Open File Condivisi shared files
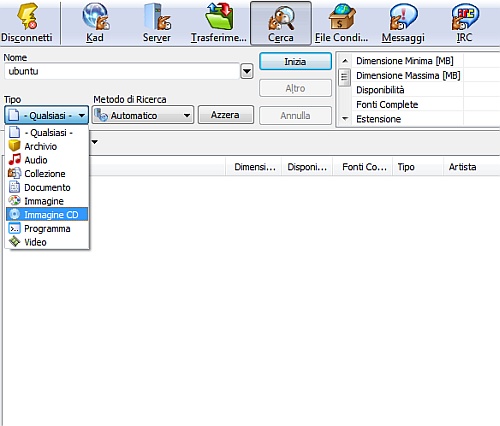The width and height of the screenshot is (500, 426). [x=342, y=23]
